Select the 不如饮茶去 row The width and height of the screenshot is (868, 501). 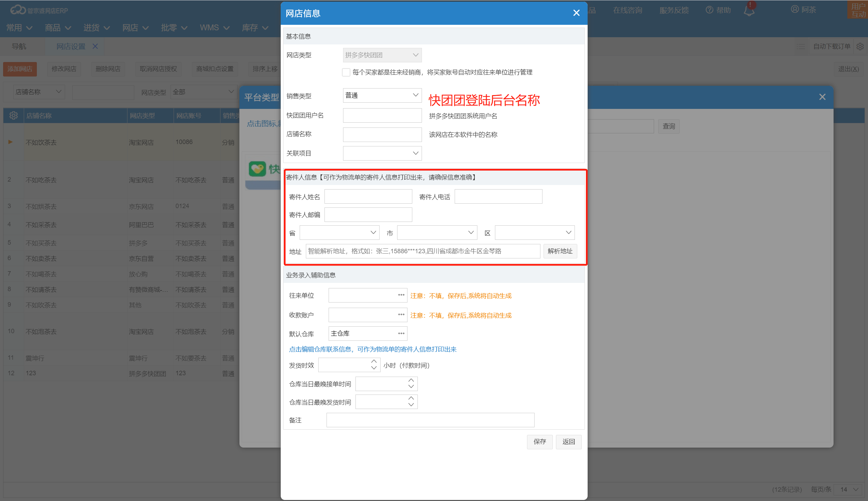[x=121, y=142]
